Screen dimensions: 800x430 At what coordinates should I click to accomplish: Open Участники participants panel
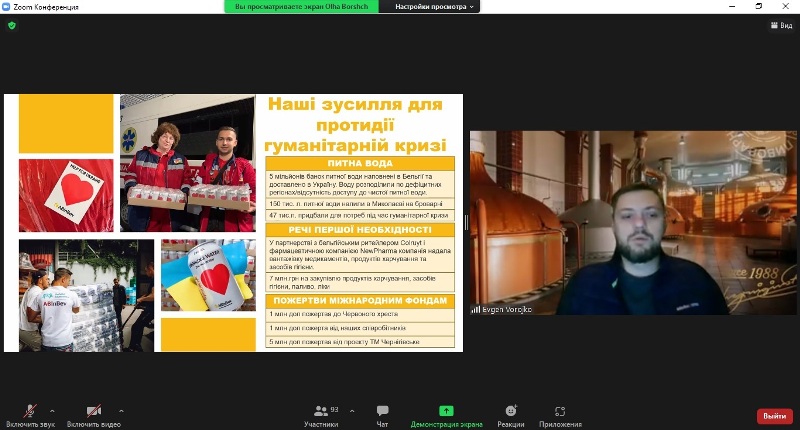click(x=320, y=415)
